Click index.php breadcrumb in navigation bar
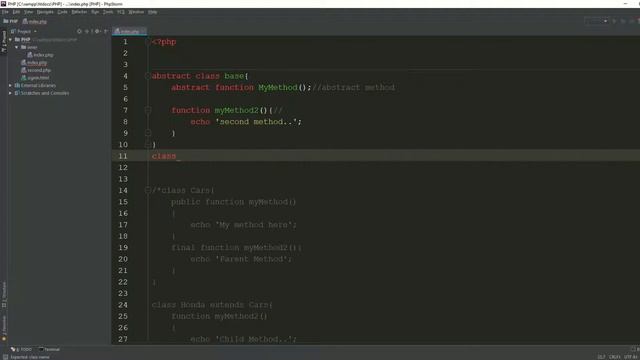Image resolution: width=640 pixels, height=360 pixels. click(x=35, y=21)
